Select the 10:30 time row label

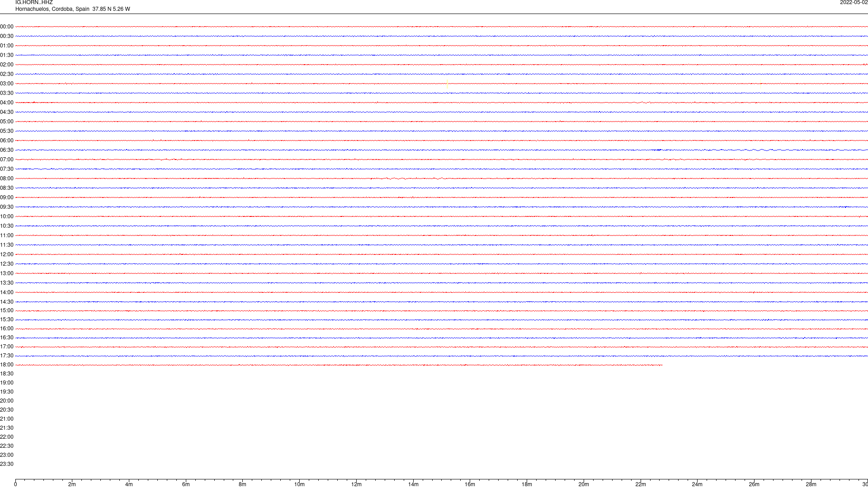(x=7, y=226)
